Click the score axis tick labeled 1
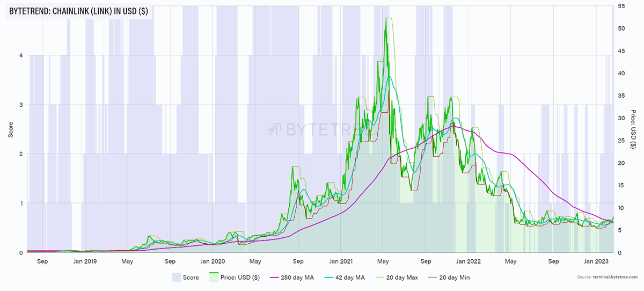644x291 pixels. (21, 203)
